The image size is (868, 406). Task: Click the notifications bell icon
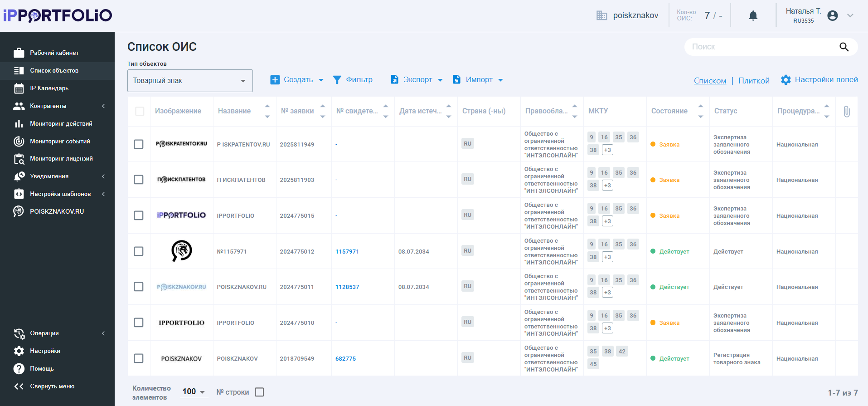click(x=753, y=16)
